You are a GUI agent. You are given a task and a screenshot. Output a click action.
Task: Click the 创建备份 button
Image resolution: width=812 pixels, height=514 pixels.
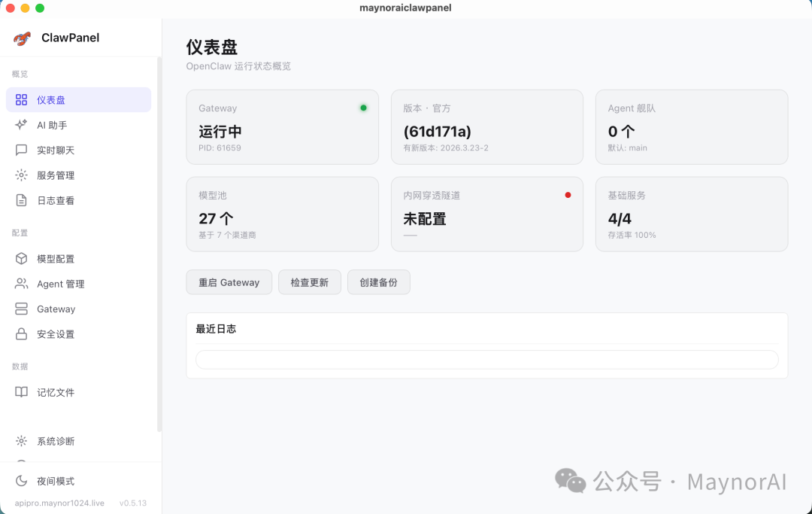click(378, 282)
